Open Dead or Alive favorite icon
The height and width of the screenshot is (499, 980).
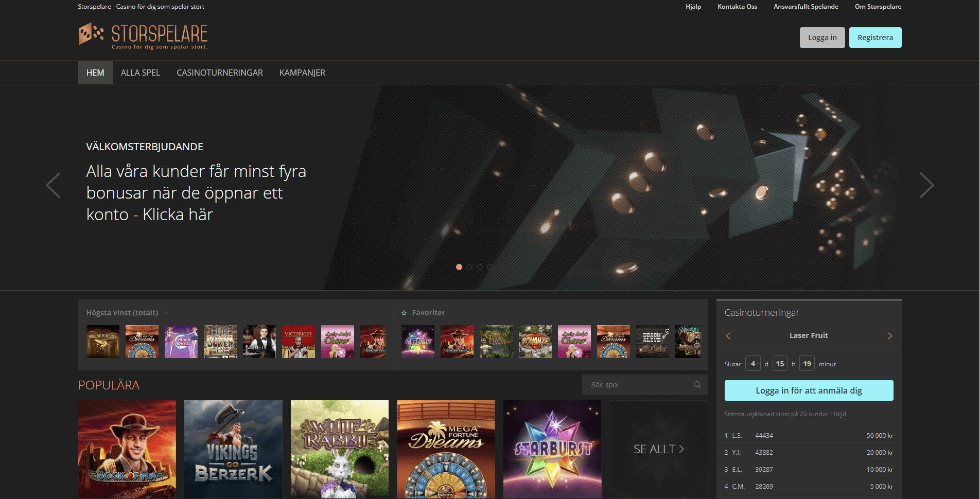653,342
